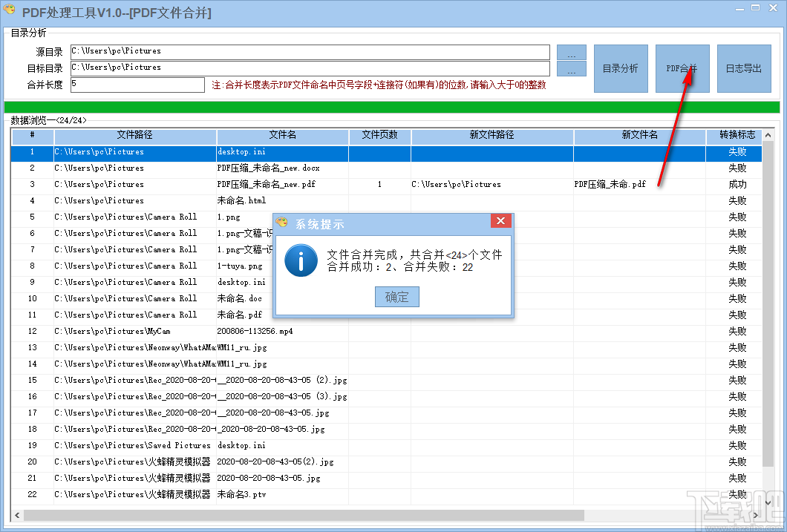Click the PDF合并 button

tap(682, 68)
